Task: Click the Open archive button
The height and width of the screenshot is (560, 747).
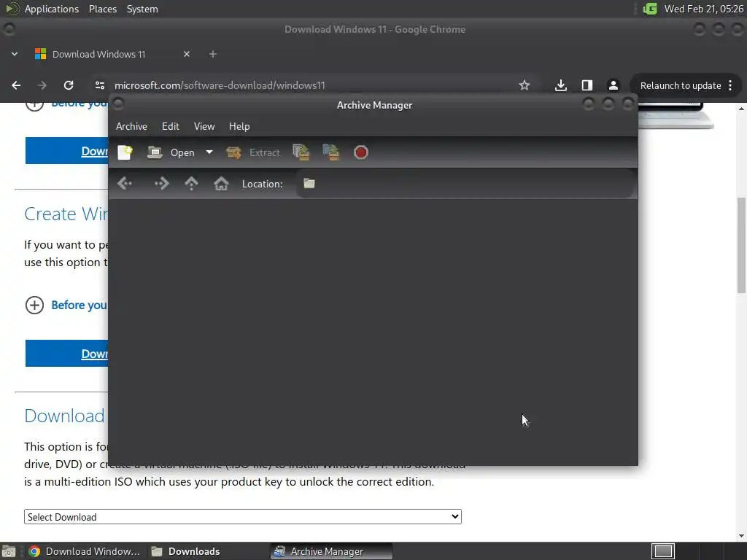Action: [171, 152]
